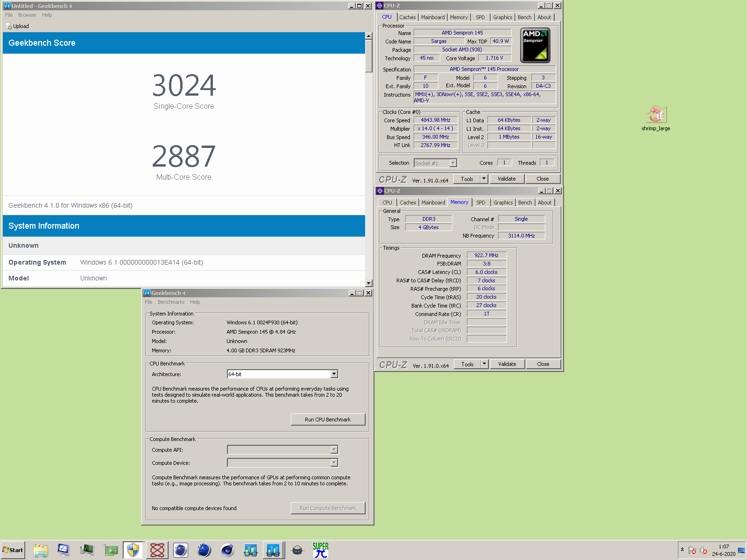
Task: Open About tab in lower CPU-Z window
Action: tap(545, 203)
